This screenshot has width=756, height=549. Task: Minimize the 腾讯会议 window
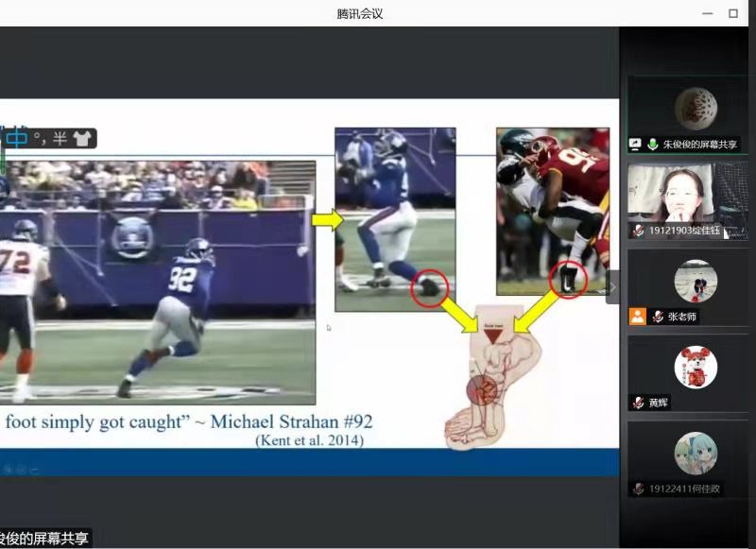[x=706, y=13]
